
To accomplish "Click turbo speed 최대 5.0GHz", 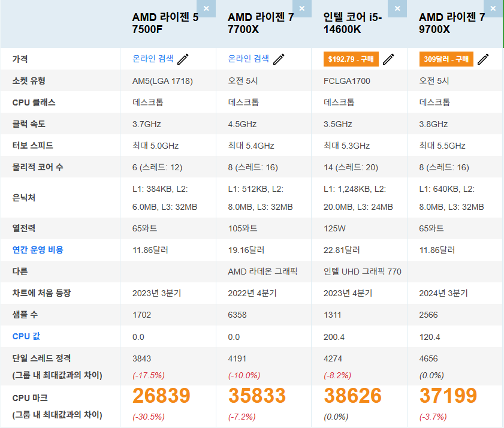I will (156, 146).
